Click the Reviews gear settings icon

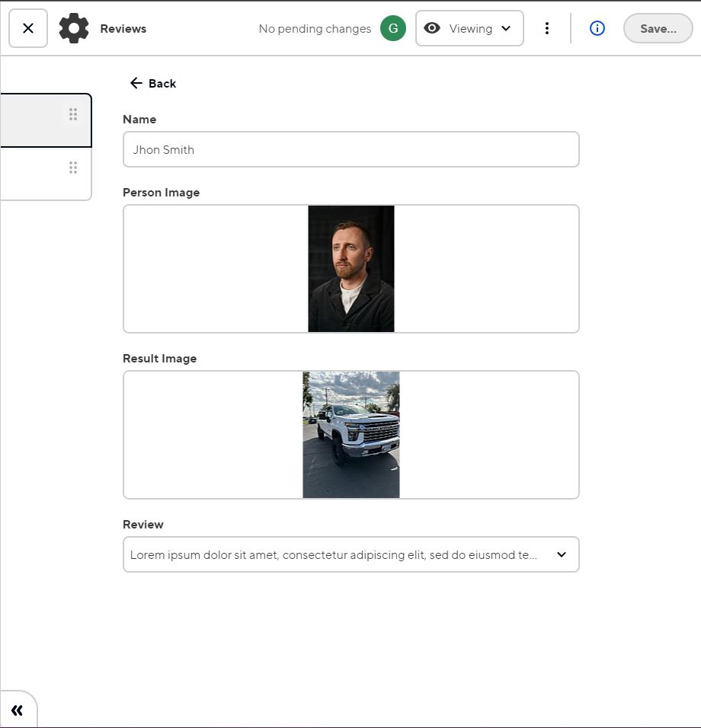point(74,28)
